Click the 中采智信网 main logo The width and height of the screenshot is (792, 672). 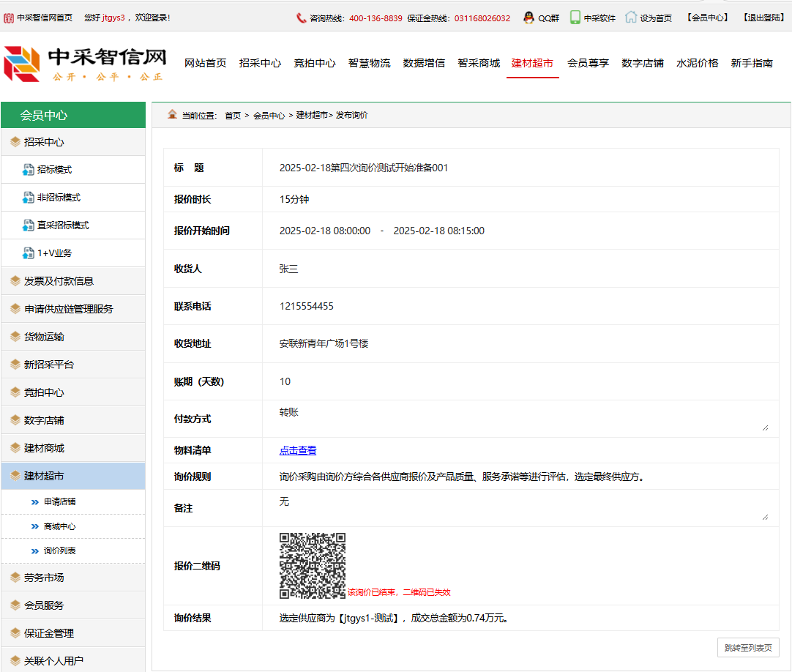(x=86, y=64)
